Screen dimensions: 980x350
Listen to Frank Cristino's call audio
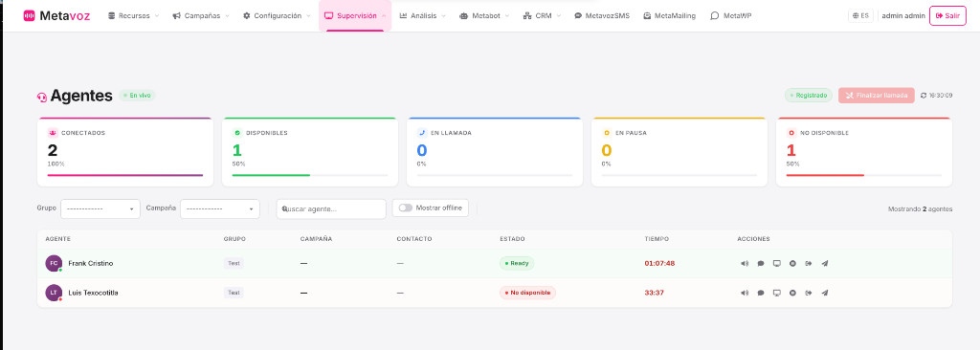[x=745, y=263]
